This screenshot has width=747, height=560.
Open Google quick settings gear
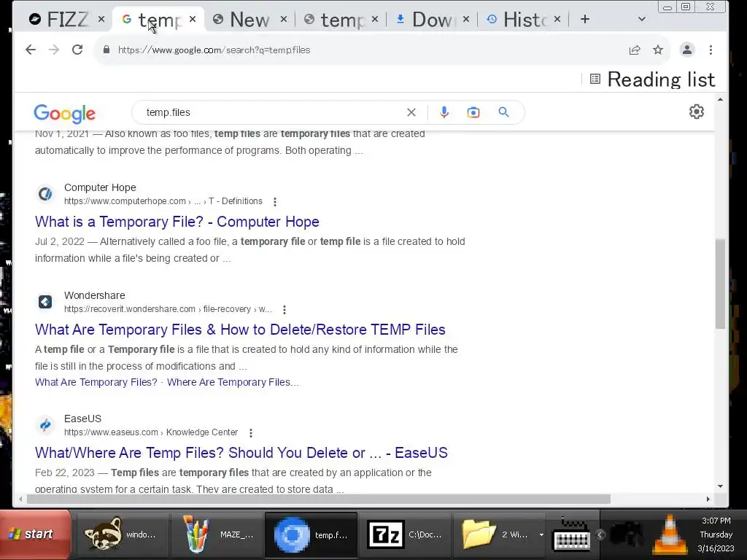[x=697, y=112]
